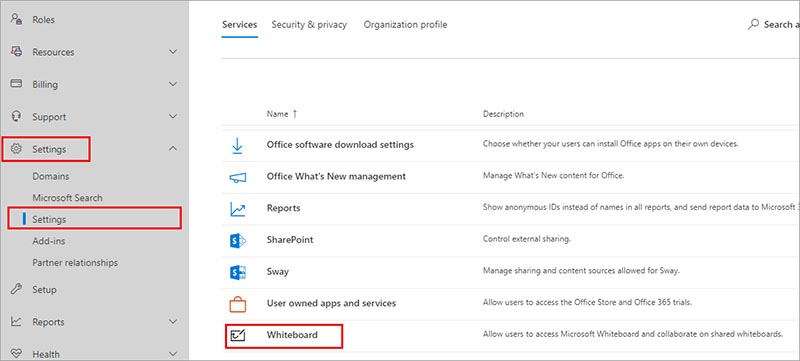Open the Reports service settings
Screen dimensions: 800x361
pyautogui.click(x=283, y=208)
